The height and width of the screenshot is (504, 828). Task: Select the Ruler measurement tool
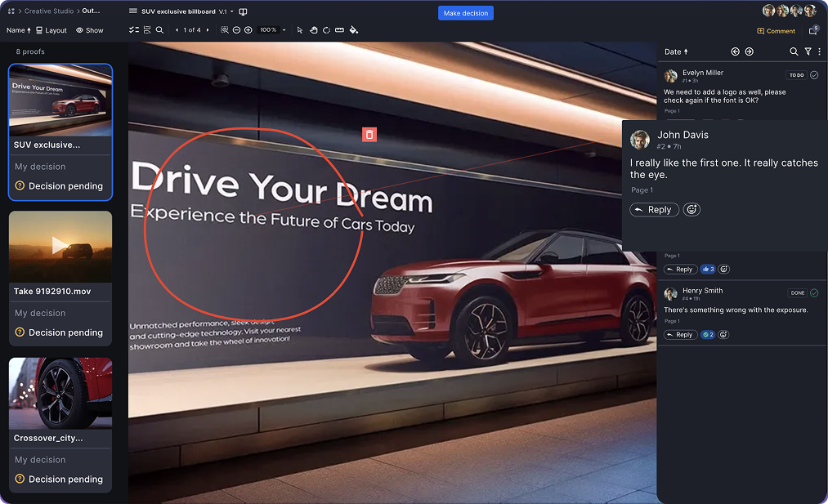point(340,30)
